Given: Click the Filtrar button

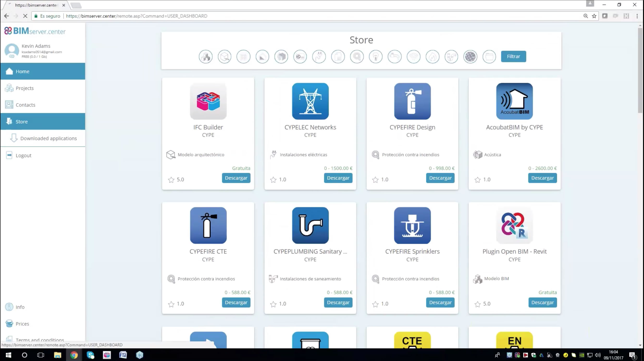Looking at the screenshot, I should click(513, 56).
